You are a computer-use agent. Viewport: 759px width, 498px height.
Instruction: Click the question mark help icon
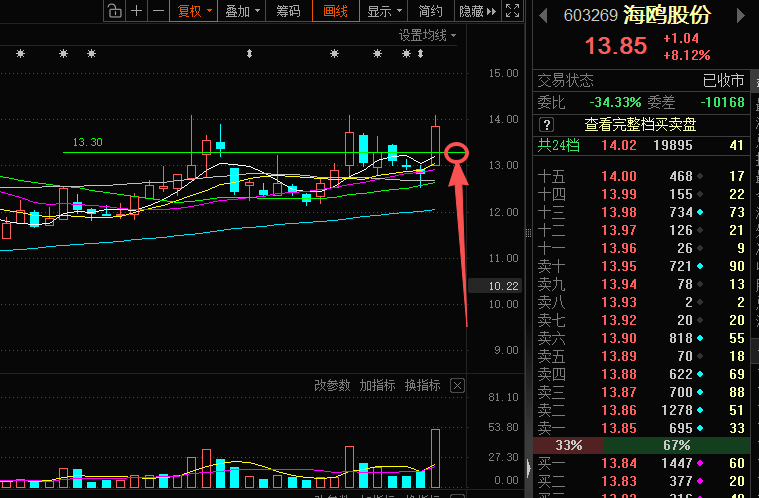coord(546,125)
